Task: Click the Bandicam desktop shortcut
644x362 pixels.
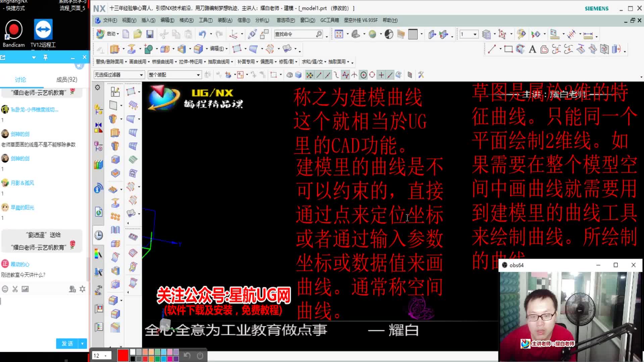Action: click(x=14, y=33)
